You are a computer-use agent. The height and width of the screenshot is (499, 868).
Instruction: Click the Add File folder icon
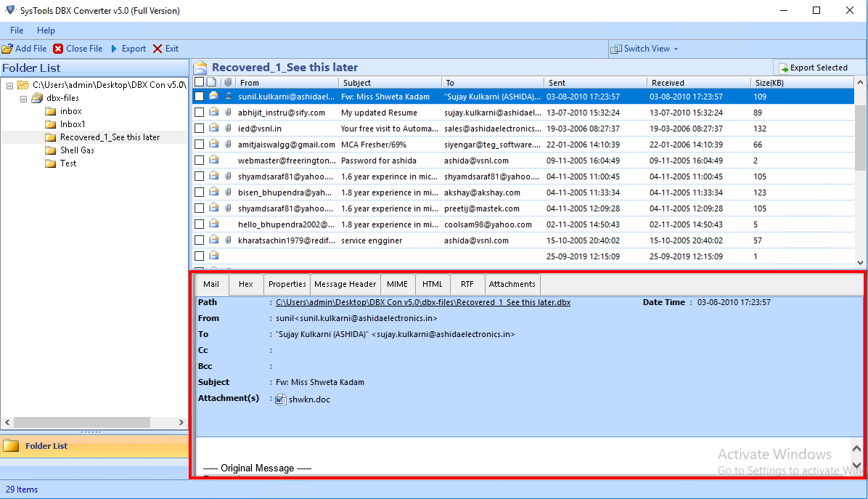click(x=7, y=49)
